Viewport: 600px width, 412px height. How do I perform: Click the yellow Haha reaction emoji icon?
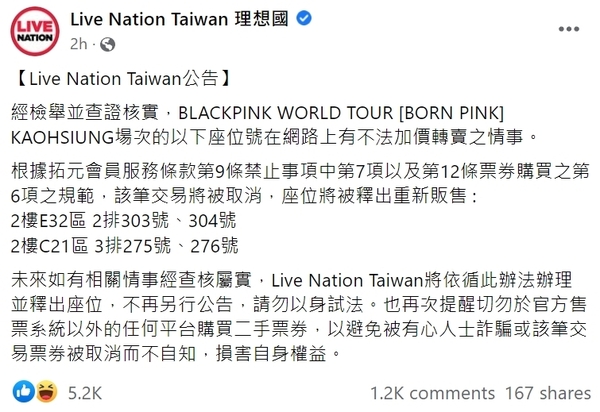tap(43, 390)
